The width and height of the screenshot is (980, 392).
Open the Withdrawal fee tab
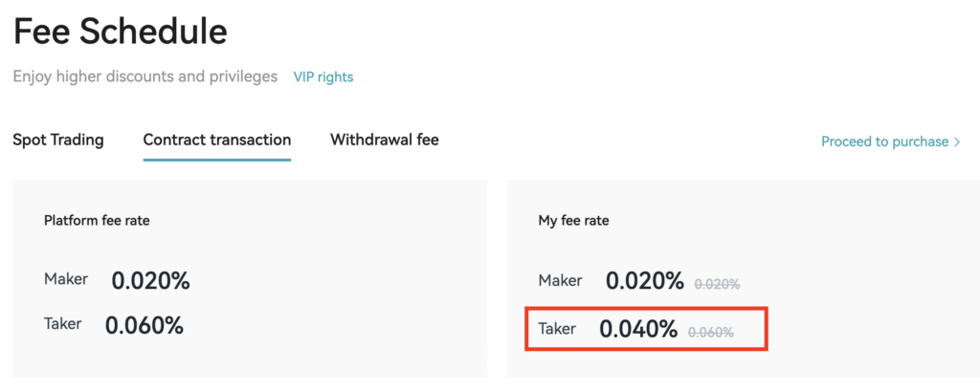click(385, 140)
